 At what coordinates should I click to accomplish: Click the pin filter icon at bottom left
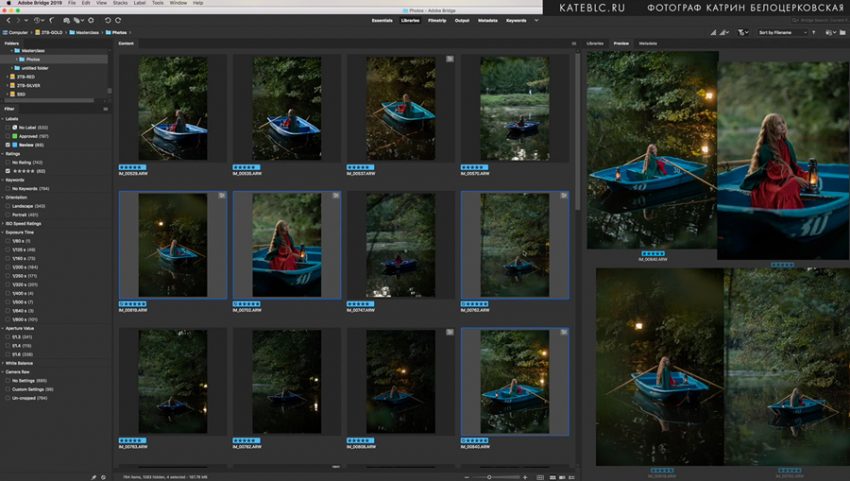93,477
